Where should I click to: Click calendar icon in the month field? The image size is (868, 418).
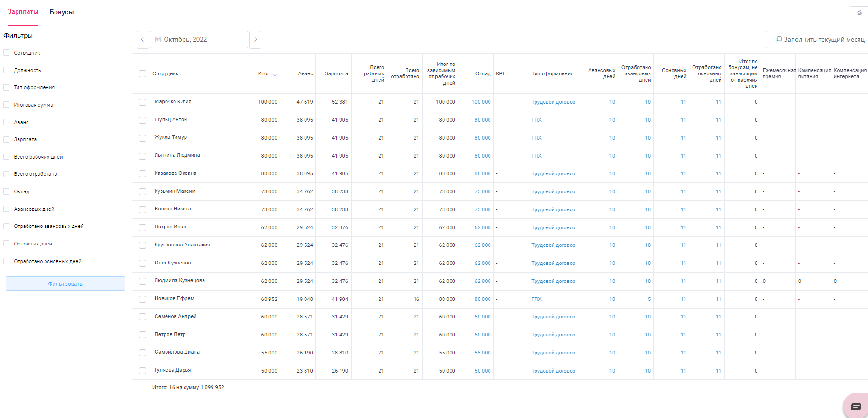click(158, 40)
